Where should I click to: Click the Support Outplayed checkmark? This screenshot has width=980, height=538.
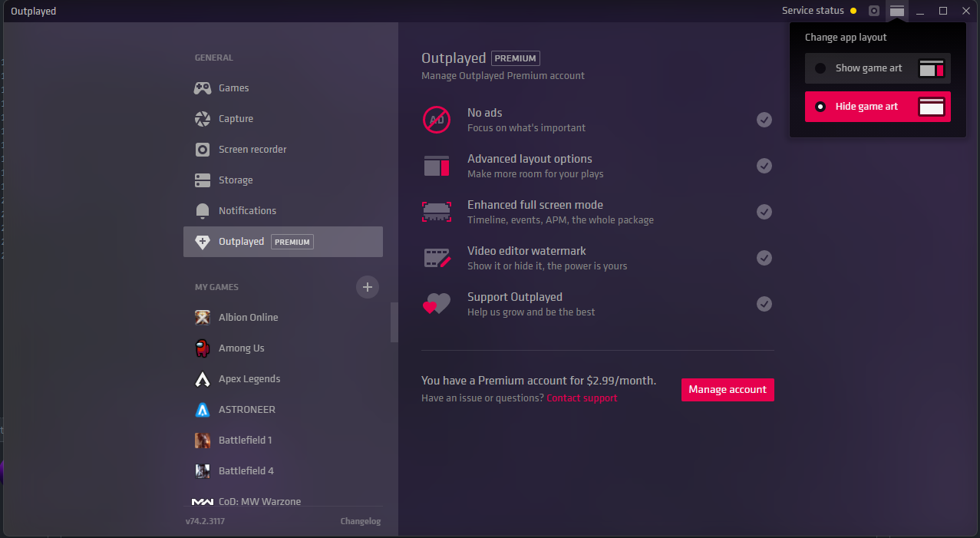[764, 304]
